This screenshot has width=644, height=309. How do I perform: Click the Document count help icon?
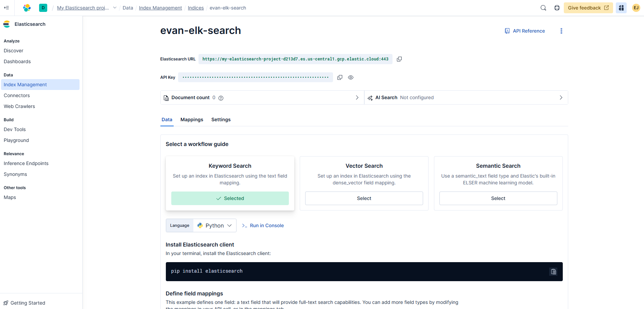click(x=221, y=98)
